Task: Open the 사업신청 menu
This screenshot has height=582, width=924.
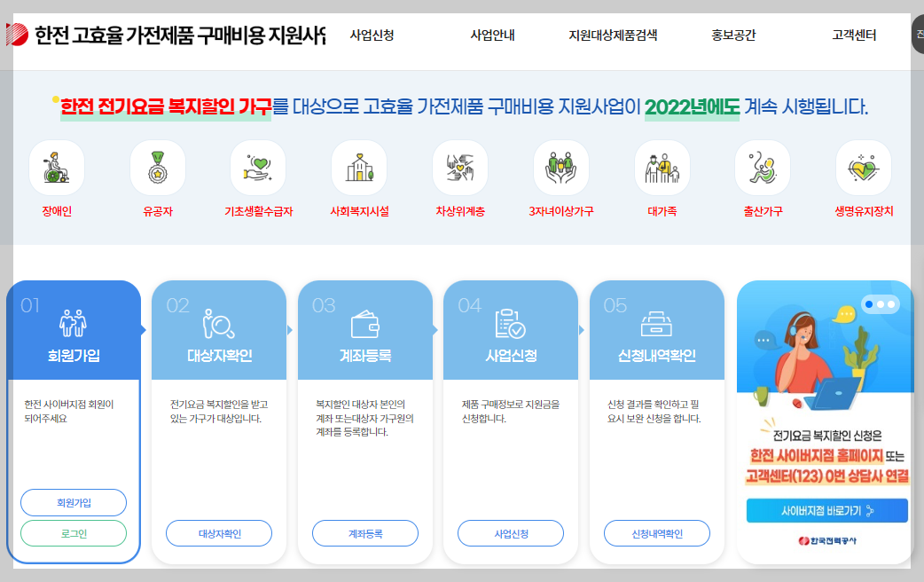Action: 372,35
